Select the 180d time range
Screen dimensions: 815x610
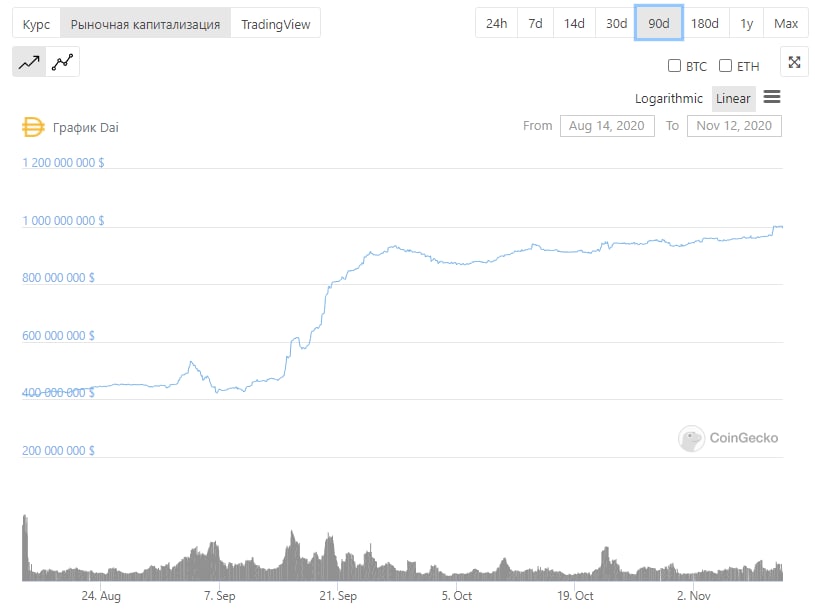pos(705,23)
